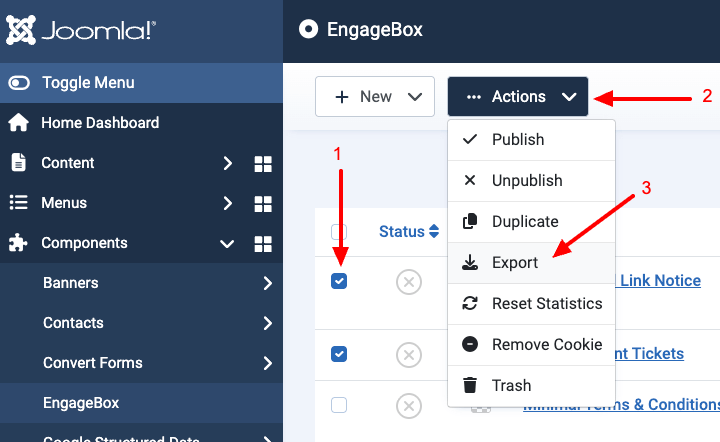This screenshot has height=442, width=720.
Task: Choose Duplicate in the Actions menu
Action: point(531,222)
